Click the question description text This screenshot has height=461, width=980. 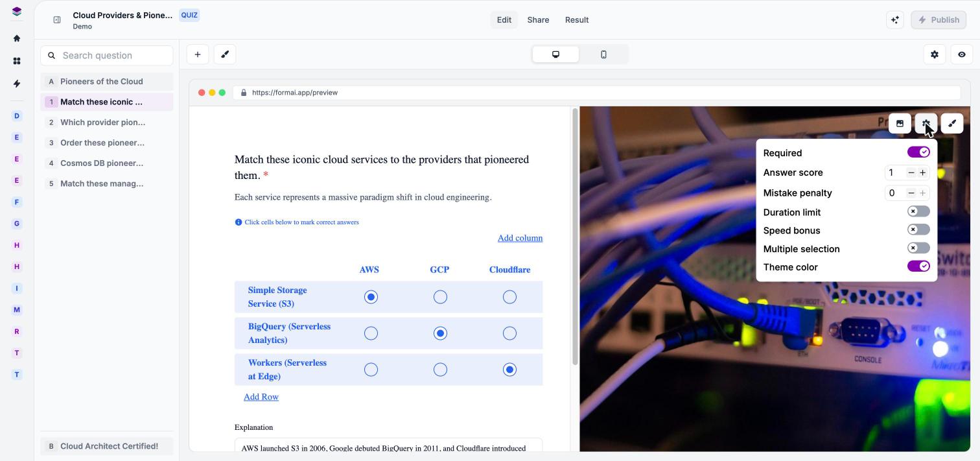click(363, 197)
